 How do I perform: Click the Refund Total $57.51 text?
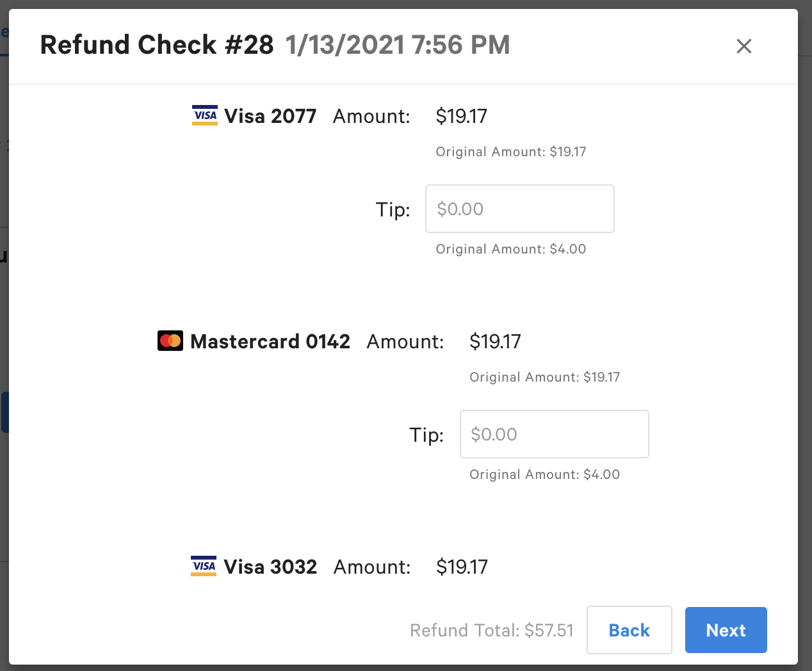click(x=492, y=630)
